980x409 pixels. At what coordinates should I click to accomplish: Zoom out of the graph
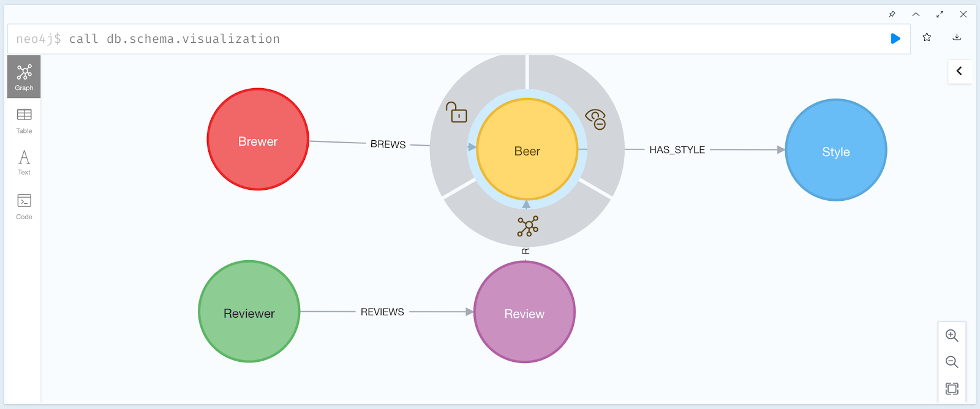952,362
